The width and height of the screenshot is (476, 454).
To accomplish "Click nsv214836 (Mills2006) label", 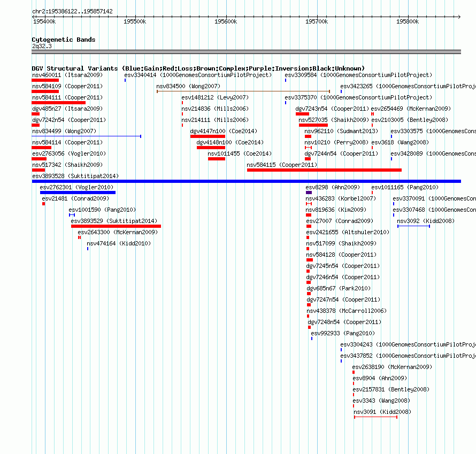I will [x=215, y=109].
